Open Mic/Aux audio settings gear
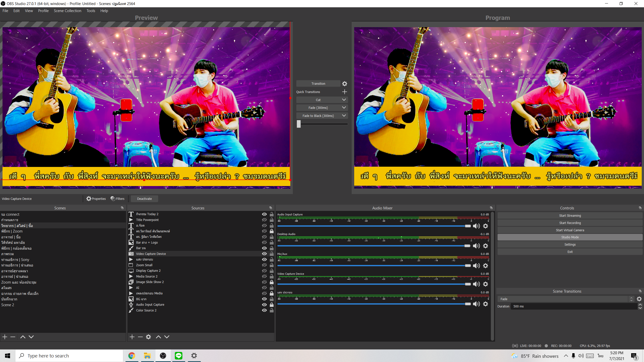 486,266
